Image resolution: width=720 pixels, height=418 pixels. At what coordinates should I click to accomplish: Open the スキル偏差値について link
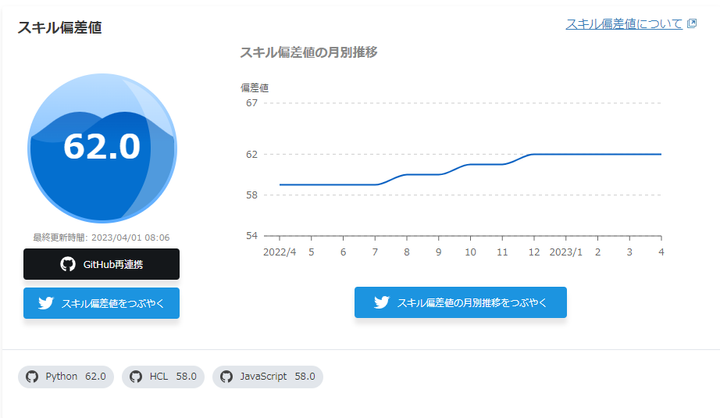pyautogui.click(x=624, y=24)
